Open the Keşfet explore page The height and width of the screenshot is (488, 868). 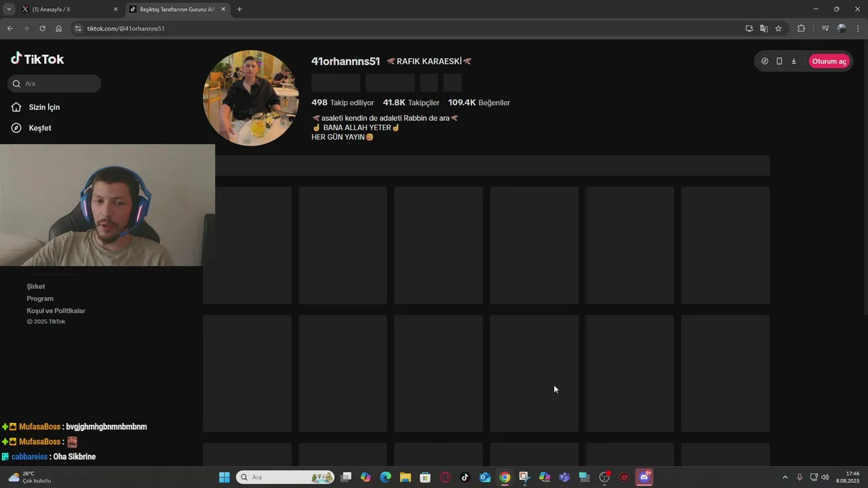click(32, 128)
